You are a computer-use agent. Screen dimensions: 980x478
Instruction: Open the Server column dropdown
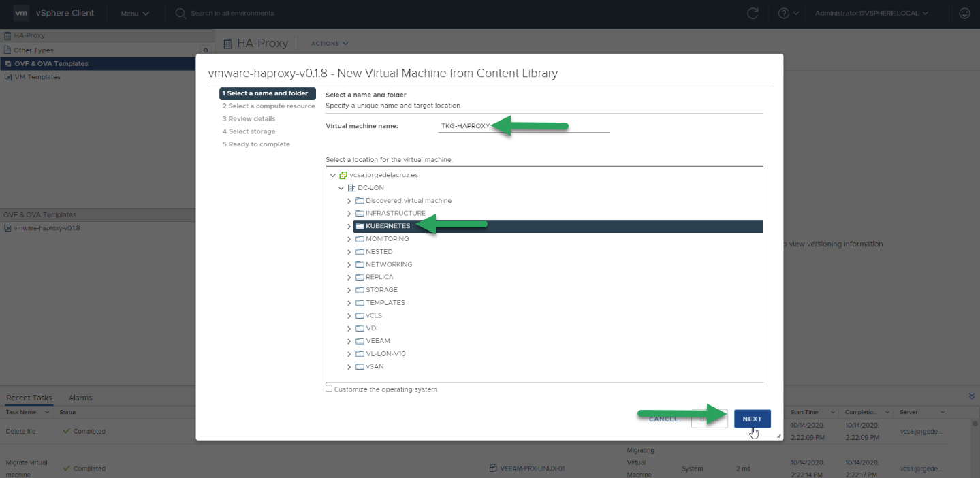943,413
